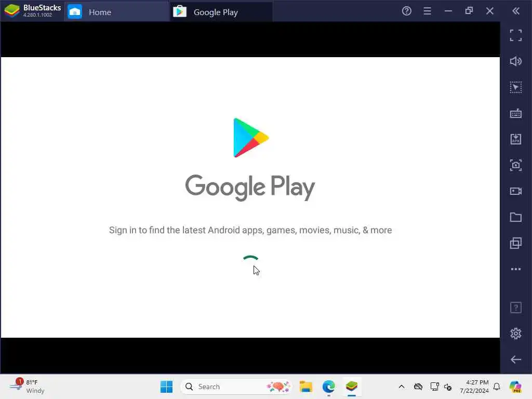Click the cloud sync-off tray icon
The width and height of the screenshot is (532, 399).
pos(418,387)
